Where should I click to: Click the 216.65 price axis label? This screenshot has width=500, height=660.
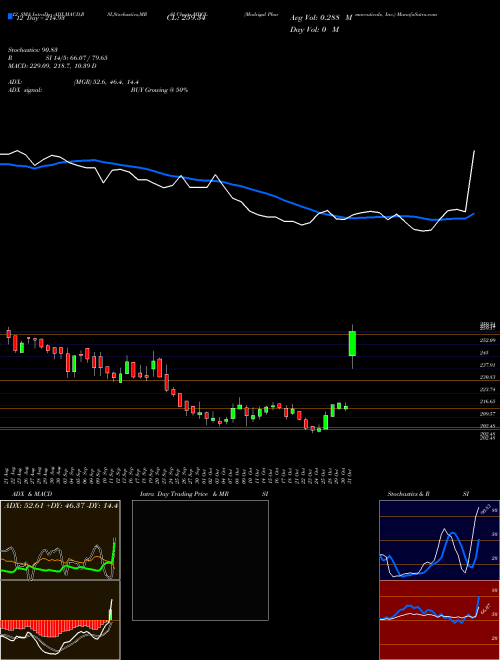(x=488, y=402)
